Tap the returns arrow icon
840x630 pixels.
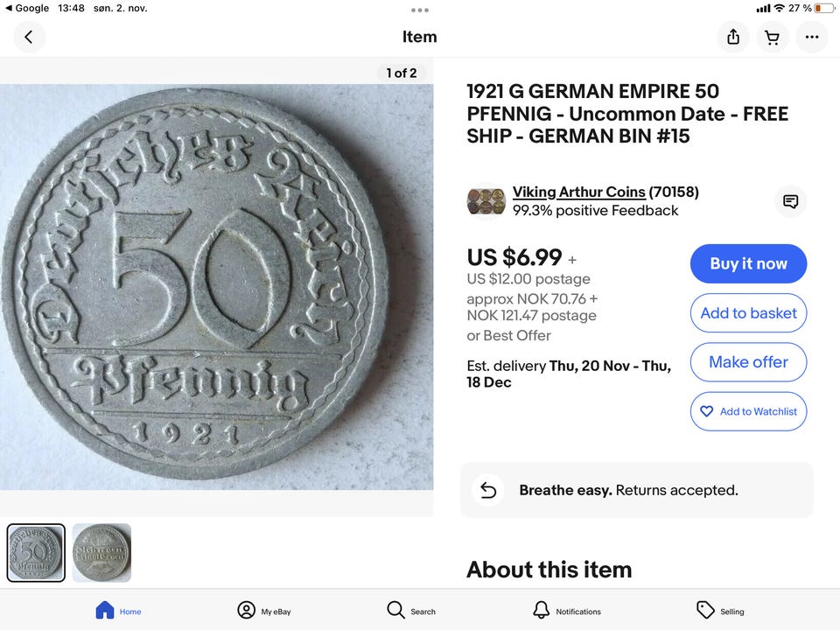point(488,490)
